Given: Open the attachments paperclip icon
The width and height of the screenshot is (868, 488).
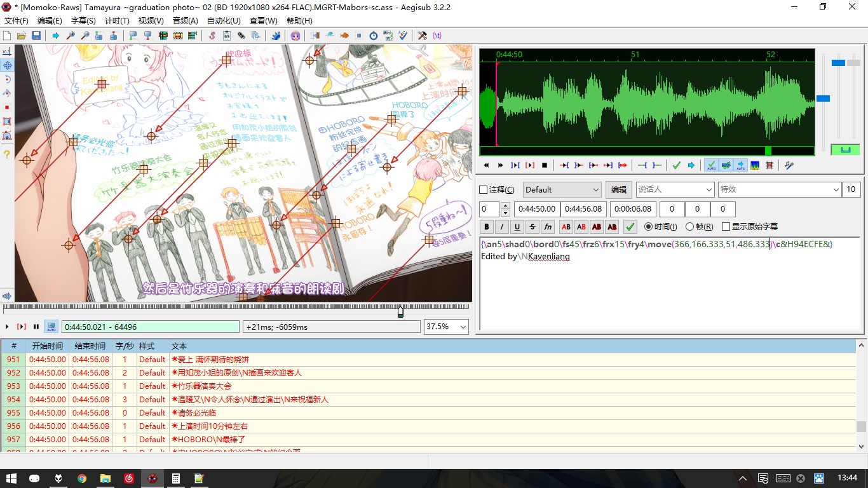Looking at the screenshot, I should (x=241, y=36).
